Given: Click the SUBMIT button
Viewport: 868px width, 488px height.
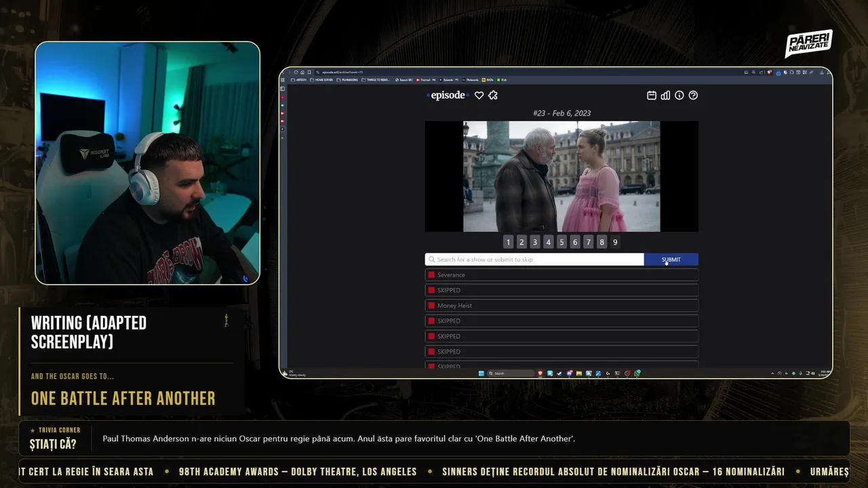Looking at the screenshot, I should tap(671, 260).
